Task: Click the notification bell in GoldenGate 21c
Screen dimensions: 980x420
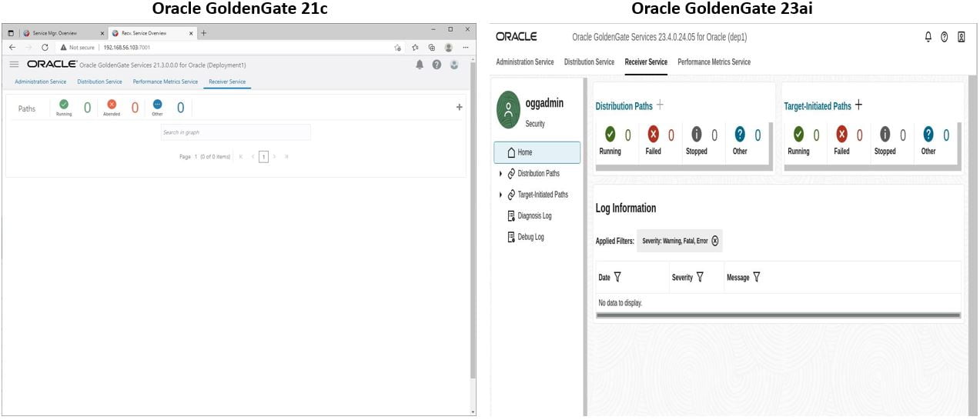Action: pos(420,65)
